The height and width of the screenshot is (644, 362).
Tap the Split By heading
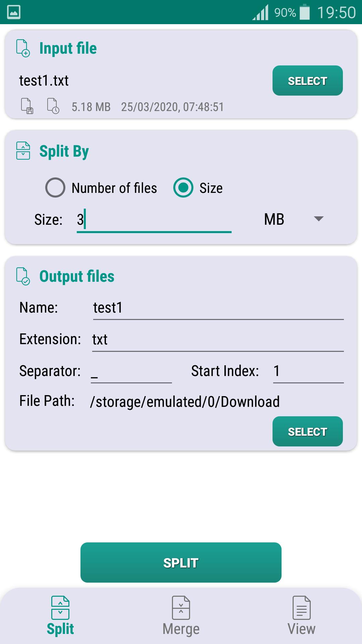64,151
